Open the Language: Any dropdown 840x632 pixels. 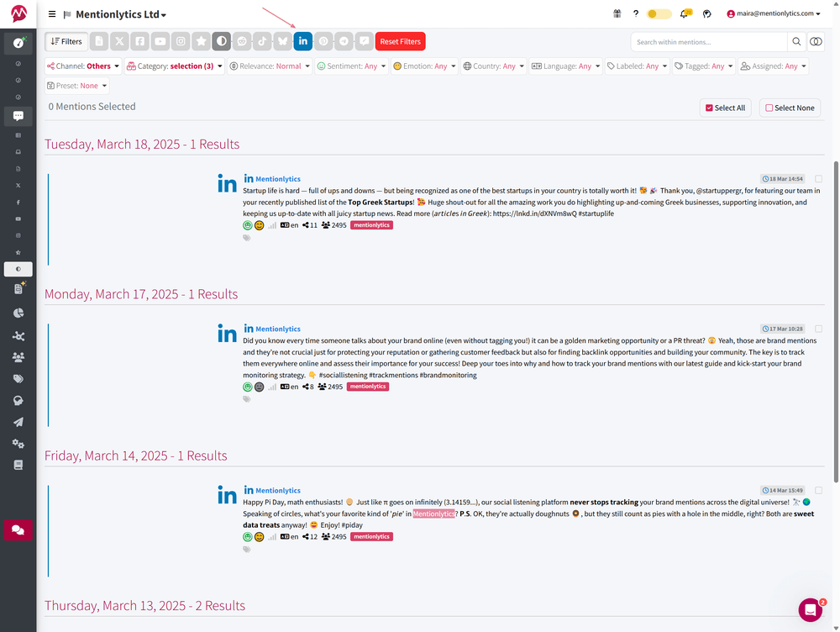click(565, 66)
